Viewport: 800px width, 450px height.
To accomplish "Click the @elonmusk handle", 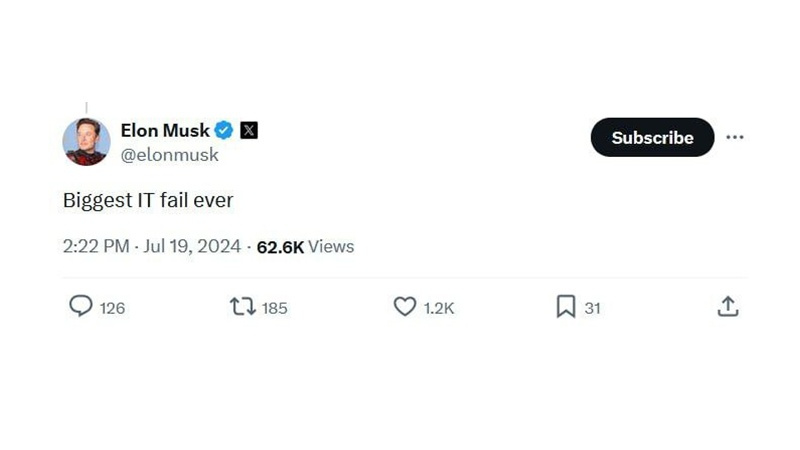I will 169,155.
